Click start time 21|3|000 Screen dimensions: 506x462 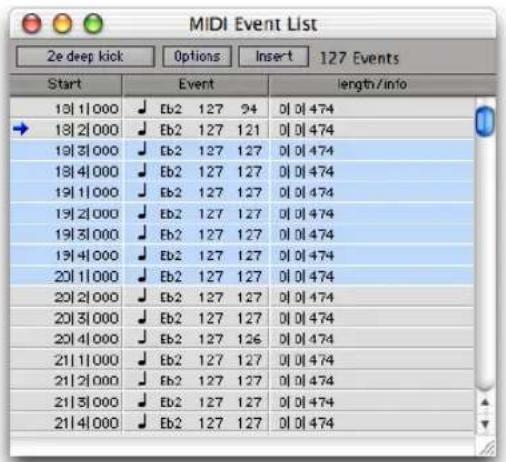pyautogui.click(x=87, y=402)
